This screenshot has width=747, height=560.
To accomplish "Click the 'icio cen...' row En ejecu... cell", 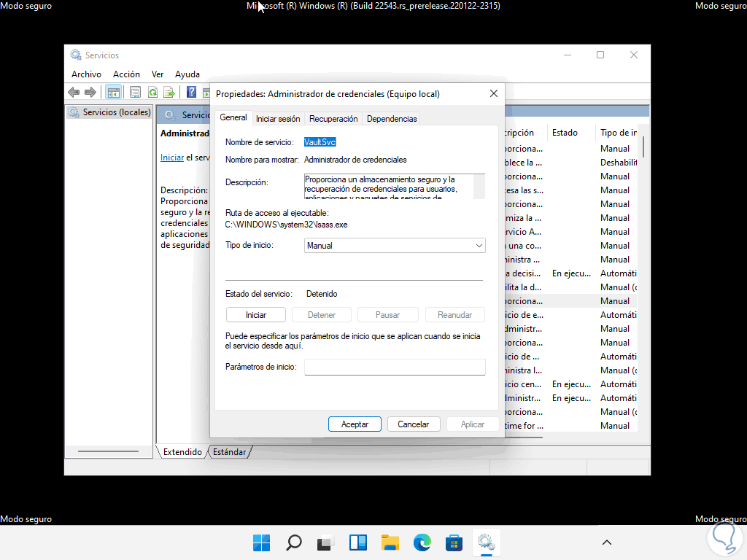I will tap(571, 384).
